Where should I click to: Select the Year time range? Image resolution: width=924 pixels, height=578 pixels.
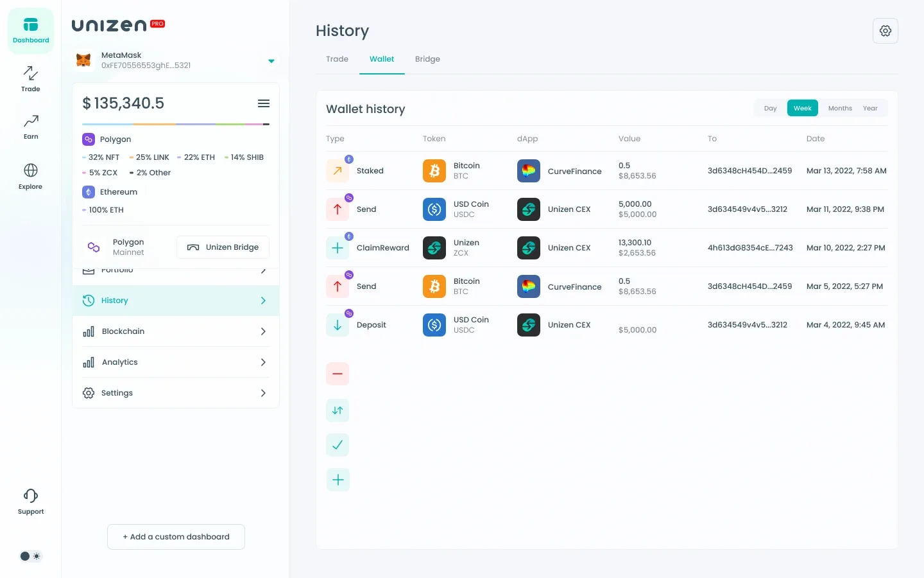coord(870,109)
